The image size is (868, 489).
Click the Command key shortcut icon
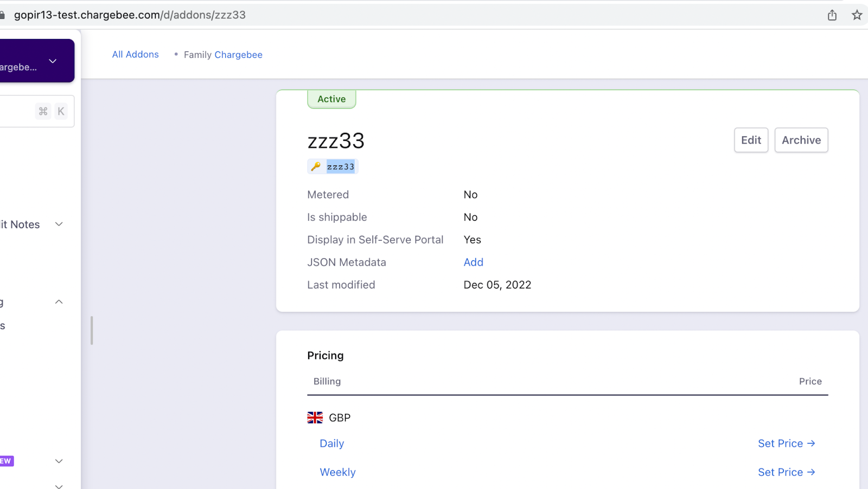point(43,111)
